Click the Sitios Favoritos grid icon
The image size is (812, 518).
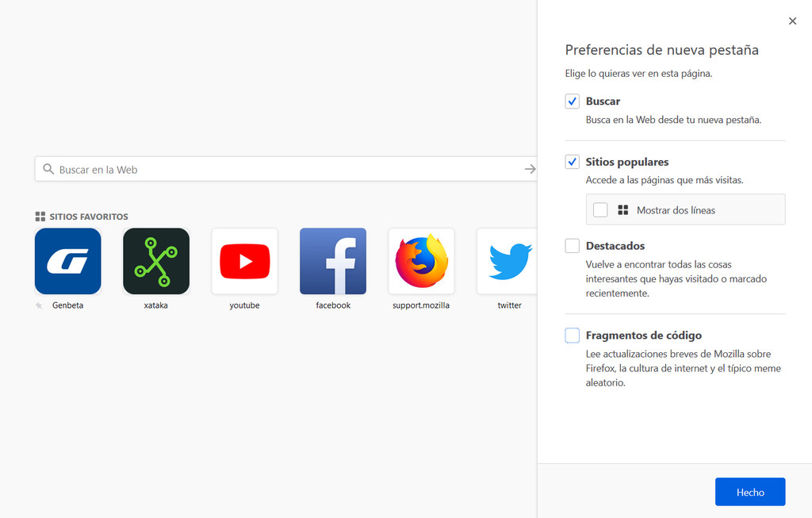pos(40,217)
